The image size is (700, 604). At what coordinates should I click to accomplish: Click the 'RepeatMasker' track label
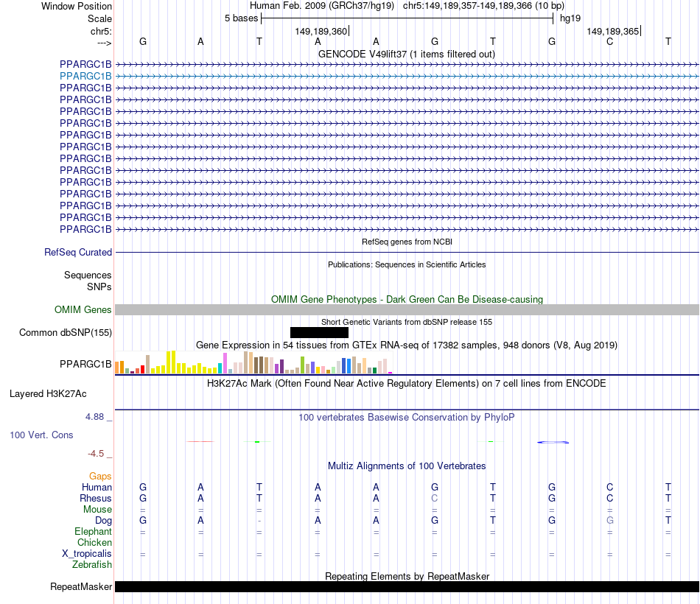[81, 586]
